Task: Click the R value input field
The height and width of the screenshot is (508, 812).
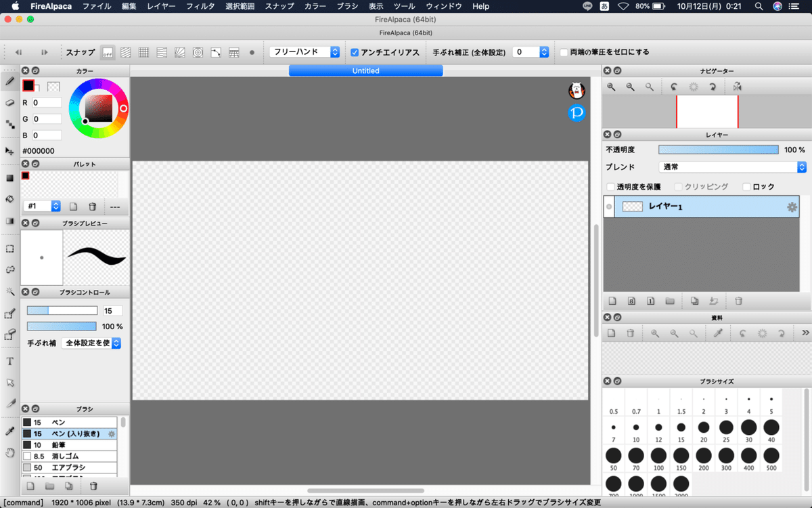Action: [x=47, y=102]
